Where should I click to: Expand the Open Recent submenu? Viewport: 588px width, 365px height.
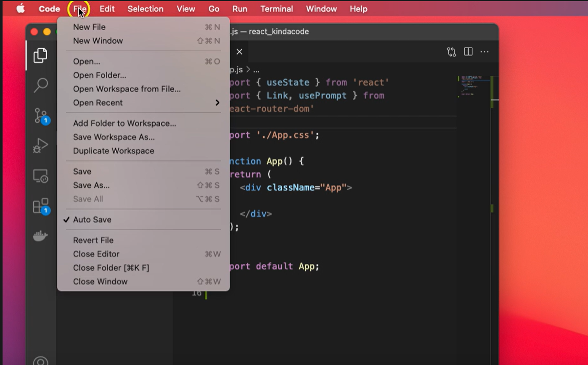point(143,103)
